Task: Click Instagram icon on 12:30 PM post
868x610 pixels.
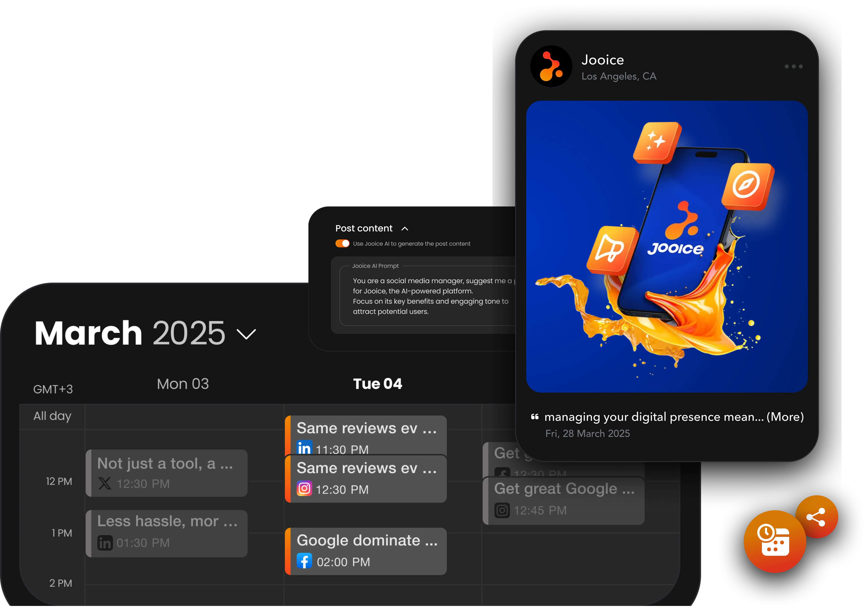Action: pos(304,489)
